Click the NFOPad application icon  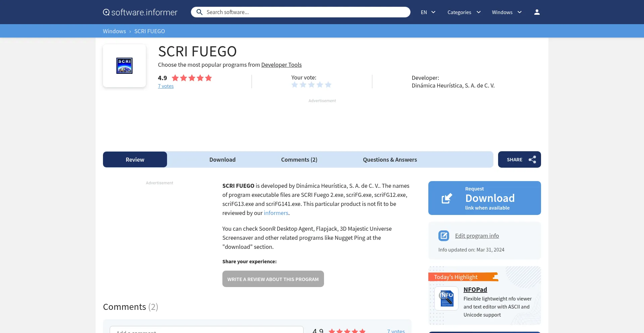(446, 298)
